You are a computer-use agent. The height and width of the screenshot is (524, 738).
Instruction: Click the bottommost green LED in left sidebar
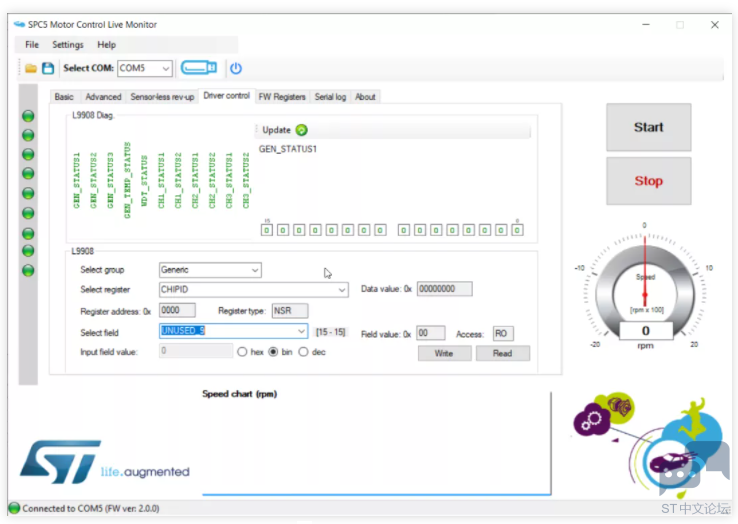pyautogui.click(x=28, y=270)
